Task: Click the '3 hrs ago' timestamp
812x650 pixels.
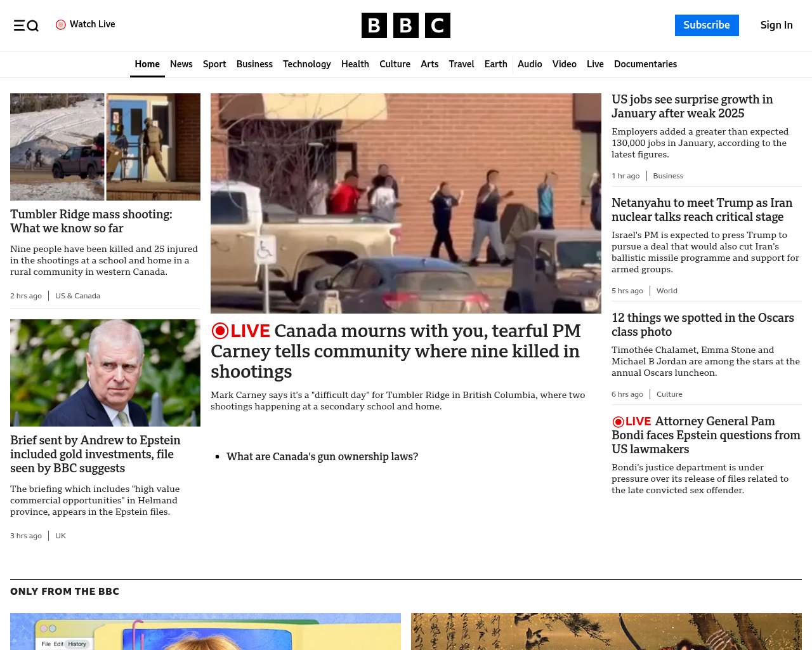Action: pyautogui.click(x=26, y=536)
